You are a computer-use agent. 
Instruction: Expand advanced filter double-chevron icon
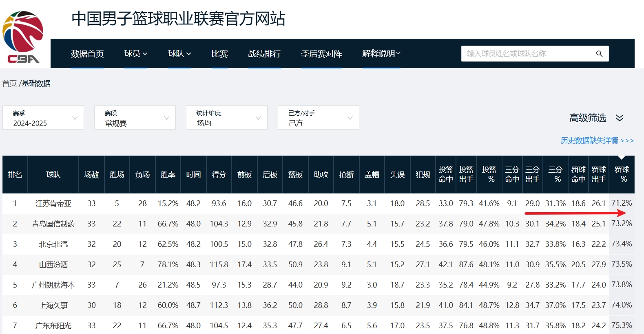click(x=620, y=118)
